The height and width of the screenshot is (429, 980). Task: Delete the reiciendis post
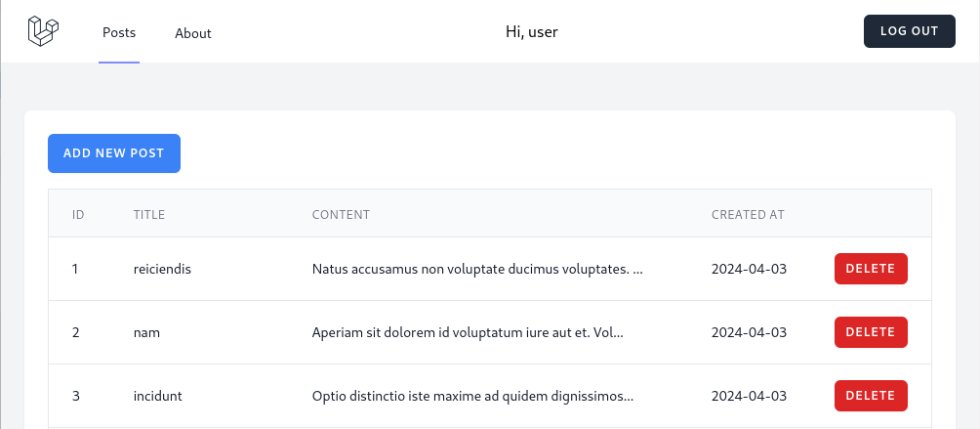coord(871,269)
